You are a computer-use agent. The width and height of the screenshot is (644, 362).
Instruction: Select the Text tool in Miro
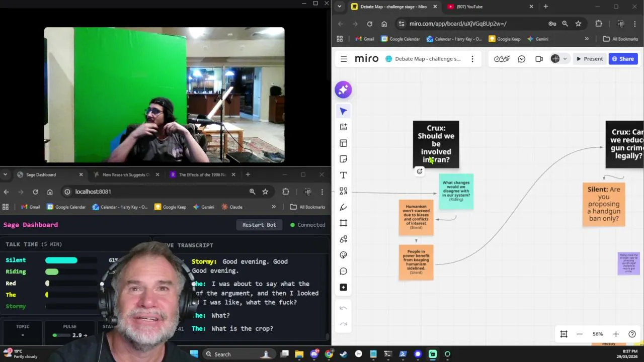point(343,175)
